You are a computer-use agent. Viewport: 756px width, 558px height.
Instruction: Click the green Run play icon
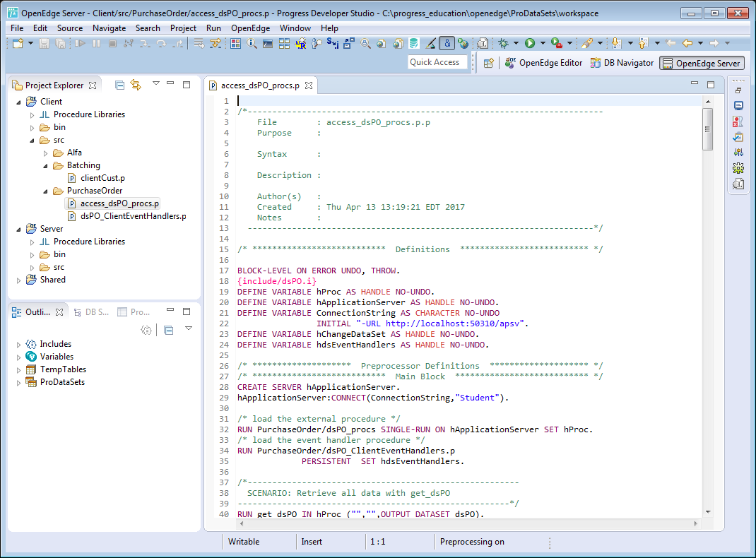tap(530, 43)
